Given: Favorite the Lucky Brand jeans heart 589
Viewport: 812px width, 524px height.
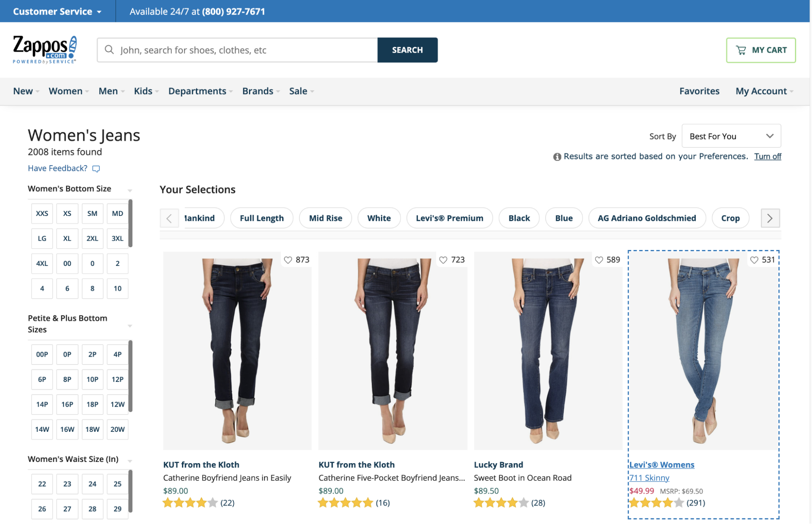Looking at the screenshot, I should [x=599, y=260].
